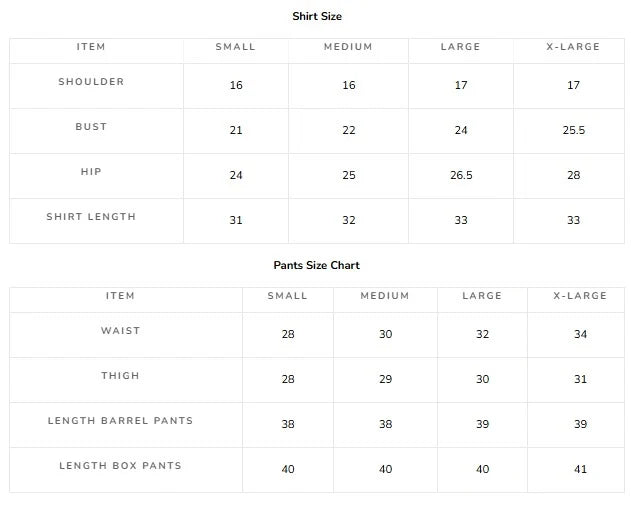Image resolution: width=631 pixels, height=506 pixels.
Task: Click the pants table LARGE column header
Action: pos(482,296)
